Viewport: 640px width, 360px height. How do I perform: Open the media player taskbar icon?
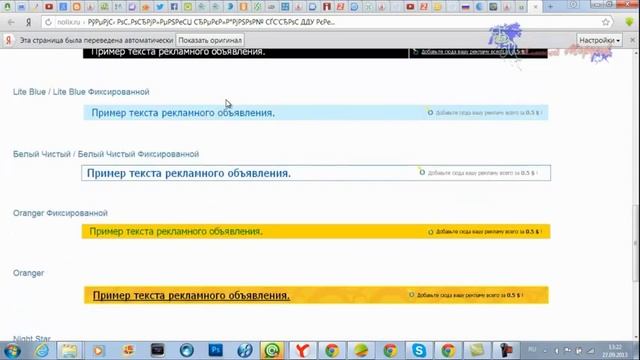98,351
